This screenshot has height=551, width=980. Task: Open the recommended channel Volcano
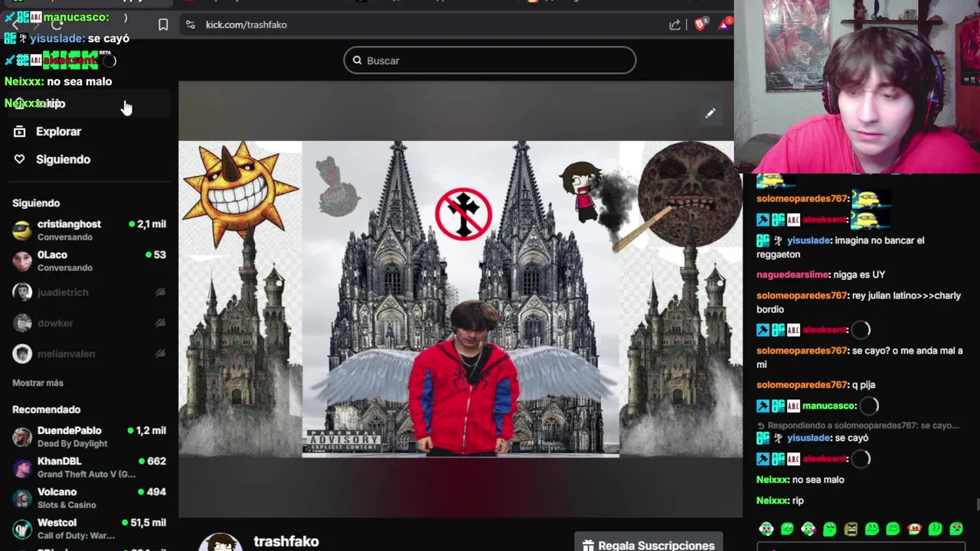(89, 498)
